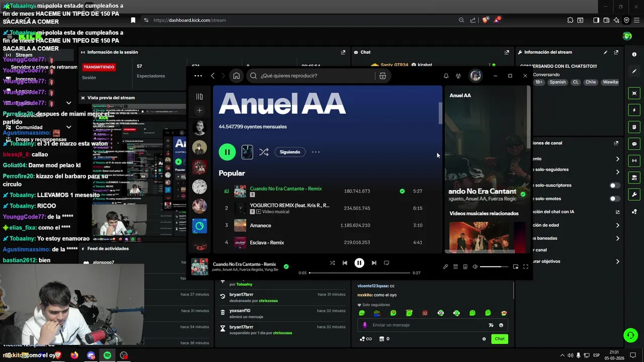Expand Your Library icon in Spotify
Screen dimensions: 644x362
coord(199,97)
